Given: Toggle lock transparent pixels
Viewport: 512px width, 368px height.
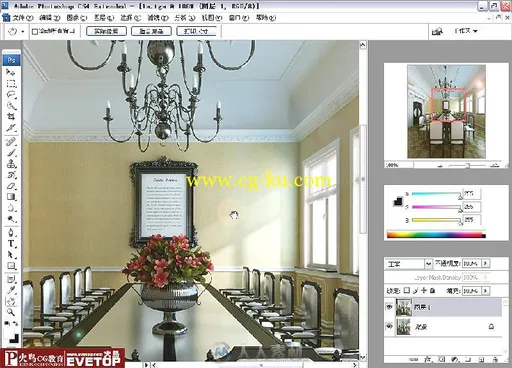Looking at the screenshot, I should [x=407, y=290].
